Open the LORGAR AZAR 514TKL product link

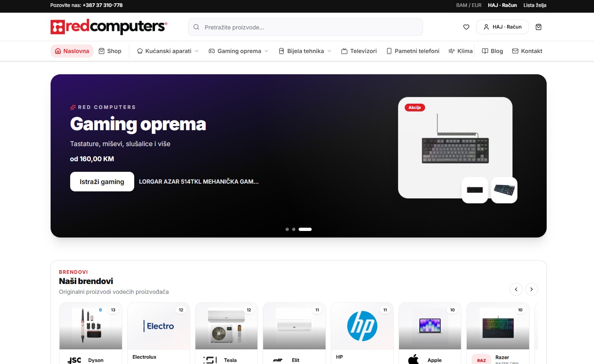tap(199, 182)
